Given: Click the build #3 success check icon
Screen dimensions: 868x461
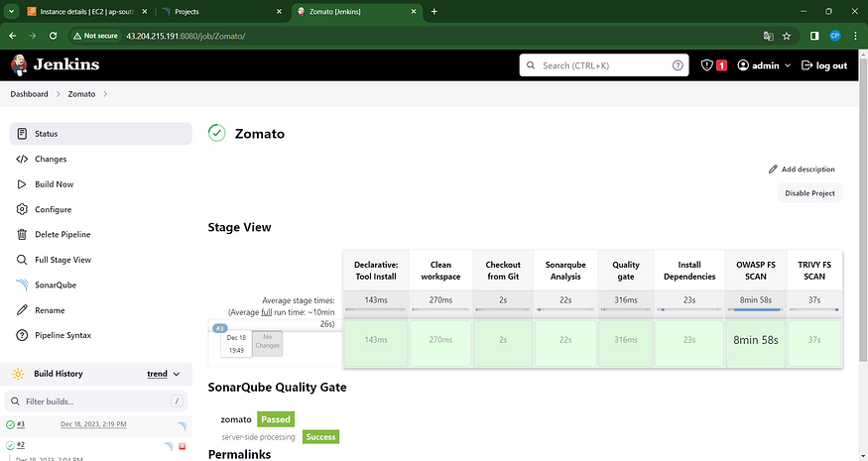Looking at the screenshot, I should [10, 425].
